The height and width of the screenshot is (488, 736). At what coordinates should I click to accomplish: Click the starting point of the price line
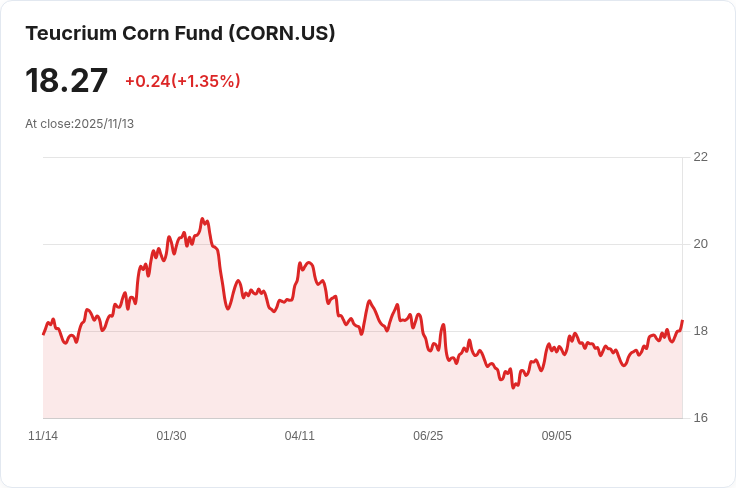[x=43, y=334]
